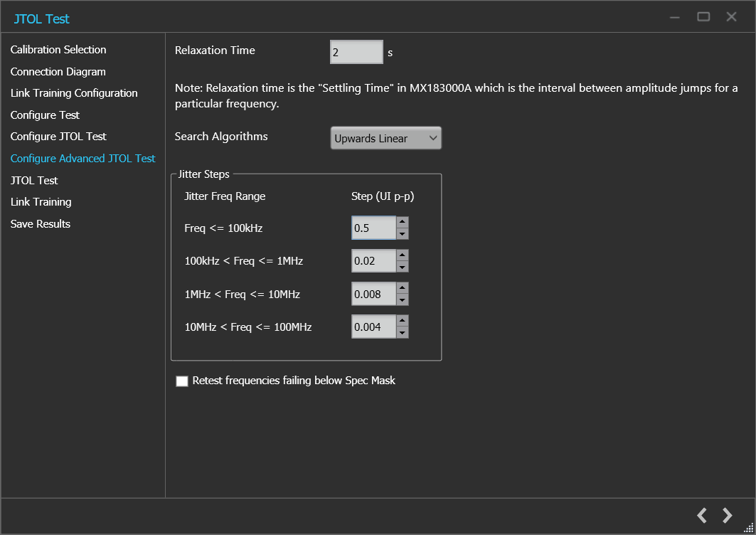
Task: Decrement the Freq <= 100kHz step value
Action: (403, 233)
